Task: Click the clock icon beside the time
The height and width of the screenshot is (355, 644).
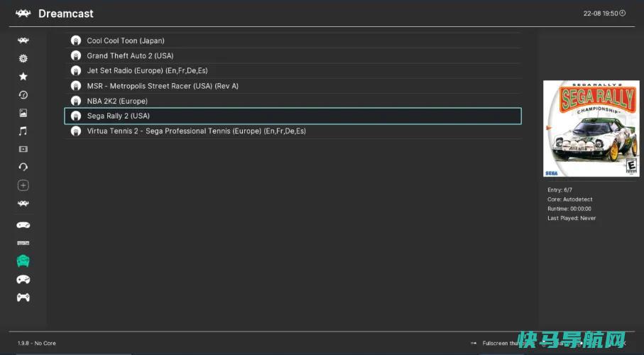Action: tap(622, 13)
